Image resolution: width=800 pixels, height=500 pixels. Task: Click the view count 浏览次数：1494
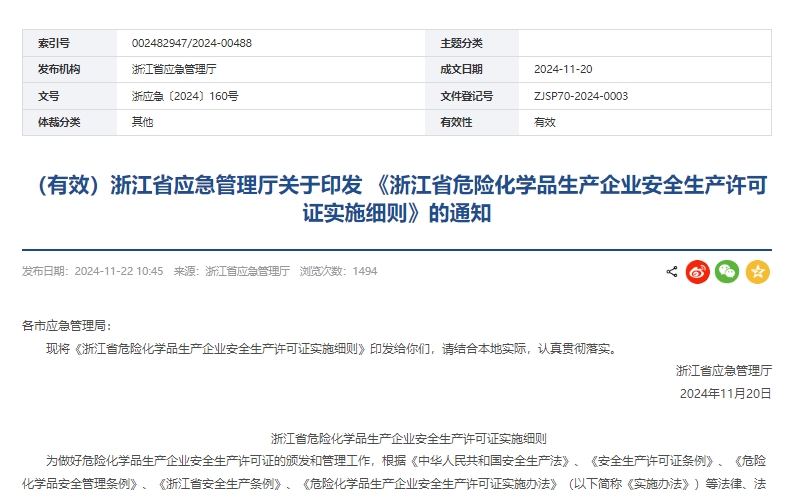[x=338, y=271]
